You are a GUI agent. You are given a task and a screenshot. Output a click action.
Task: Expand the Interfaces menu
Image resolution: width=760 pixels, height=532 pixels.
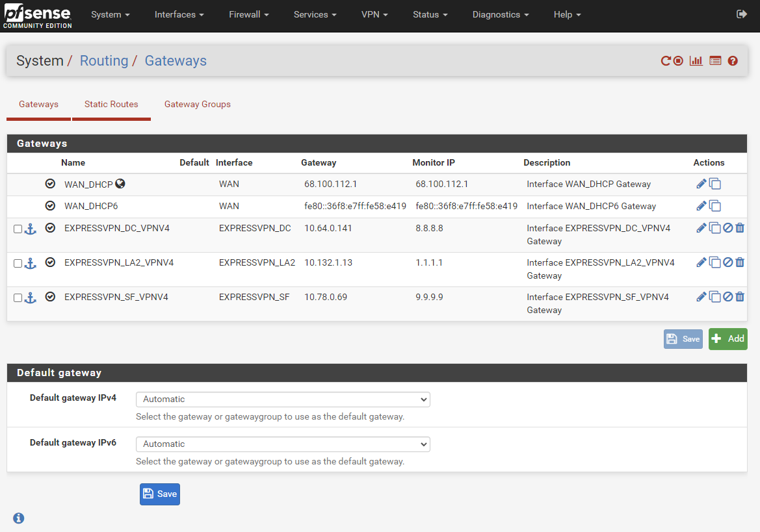pyautogui.click(x=179, y=14)
